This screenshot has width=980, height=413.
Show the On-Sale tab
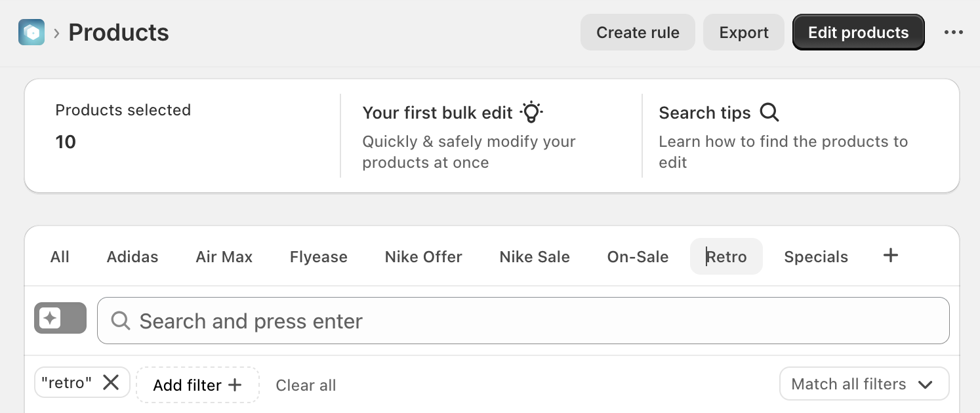tap(638, 257)
